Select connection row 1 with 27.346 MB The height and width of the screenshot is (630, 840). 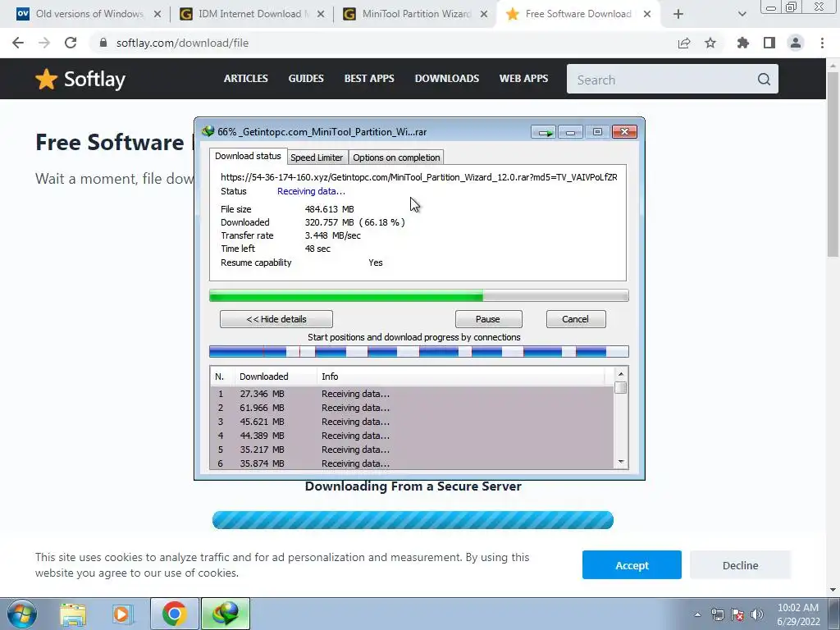click(x=412, y=394)
